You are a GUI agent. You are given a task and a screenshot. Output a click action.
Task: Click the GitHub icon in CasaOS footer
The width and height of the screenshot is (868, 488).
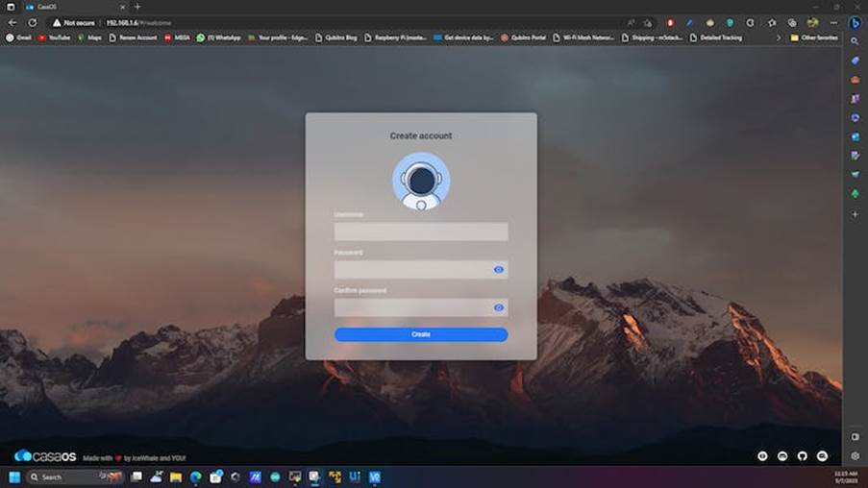coord(802,456)
